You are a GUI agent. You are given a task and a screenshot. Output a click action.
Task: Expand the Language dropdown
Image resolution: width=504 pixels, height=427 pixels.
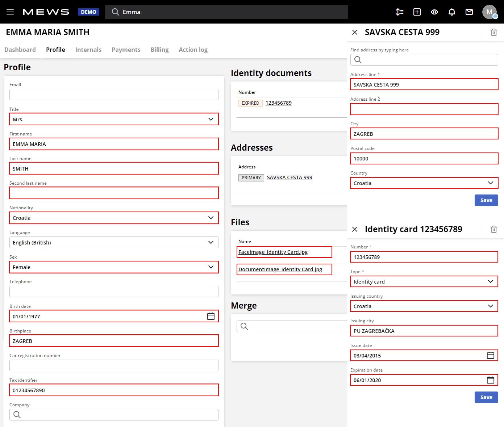point(211,242)
